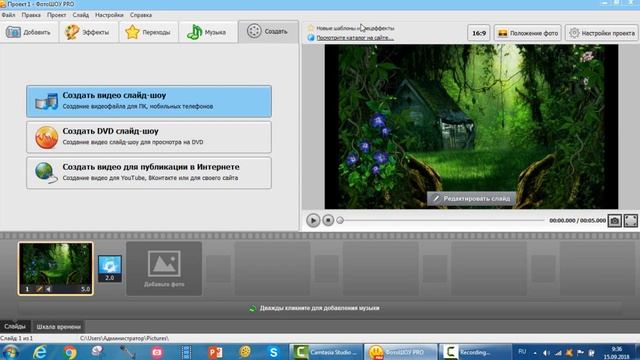Play the slideshow preview
640x360 pixels.
click(313, 220)
